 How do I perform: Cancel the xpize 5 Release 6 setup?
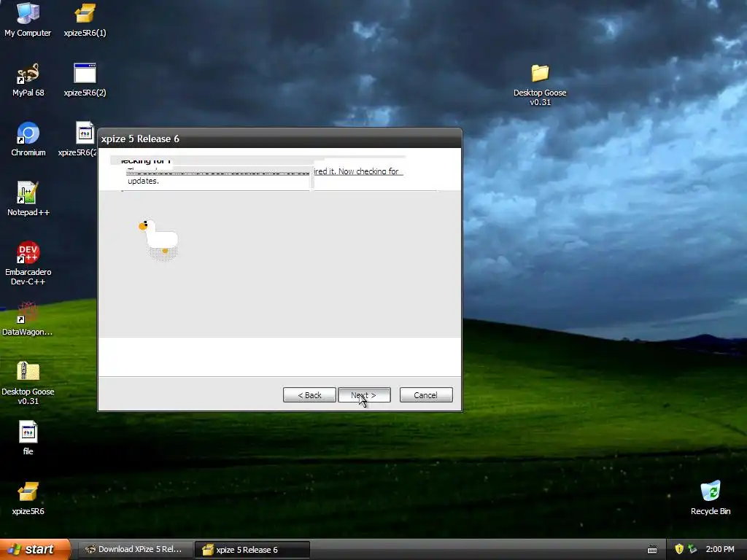coord(426,394)
